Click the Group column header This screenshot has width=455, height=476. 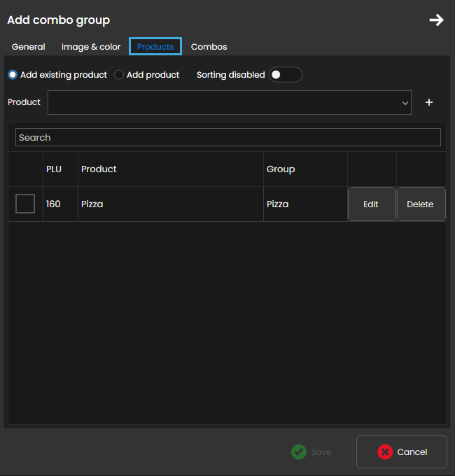click(x=281, y=169)
